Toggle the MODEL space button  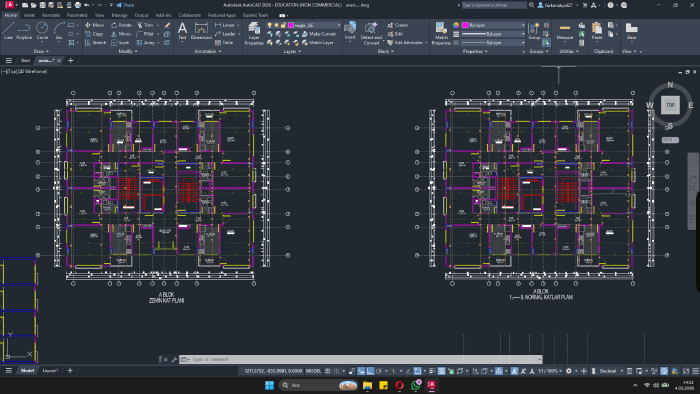pyautogui.click(x=313, y=371)
